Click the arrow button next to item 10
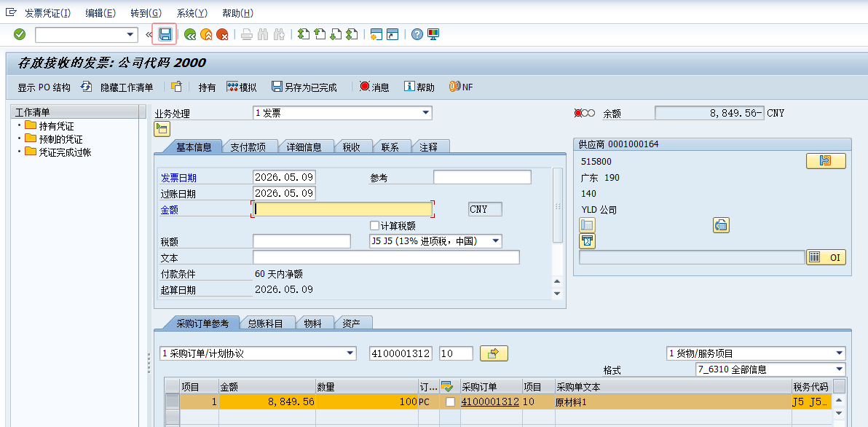 (494, 353)
